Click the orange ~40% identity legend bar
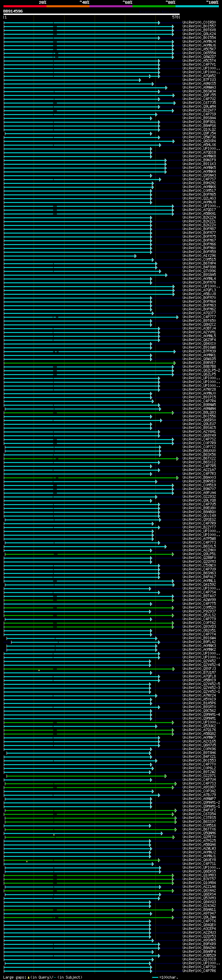 pyautogui.click(x=68, y=6)
